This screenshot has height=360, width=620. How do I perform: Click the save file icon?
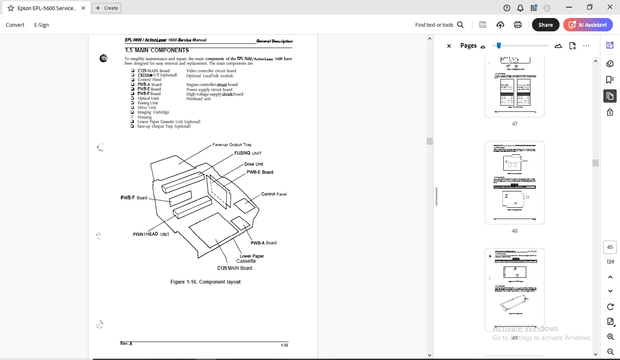(482, 25)
